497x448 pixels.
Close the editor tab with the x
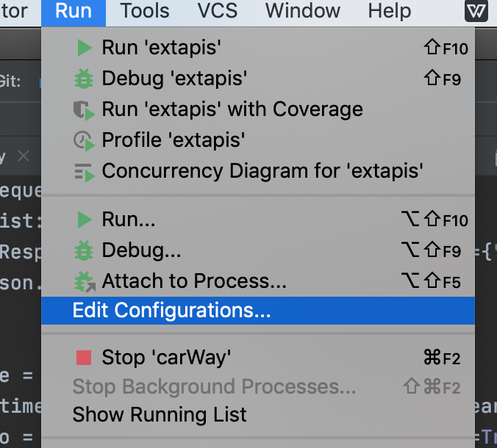[24, 156]
